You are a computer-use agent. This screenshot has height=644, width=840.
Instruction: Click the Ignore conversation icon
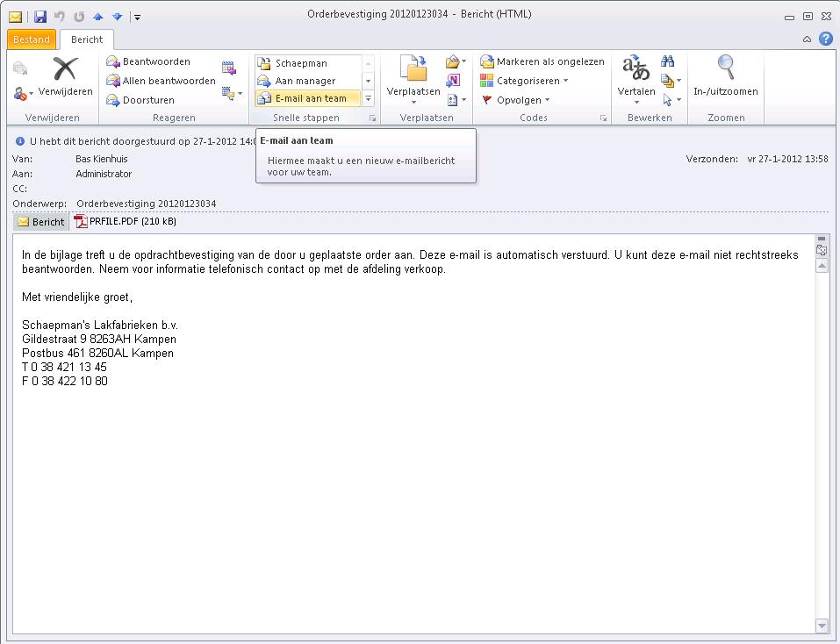coord(20,68)
